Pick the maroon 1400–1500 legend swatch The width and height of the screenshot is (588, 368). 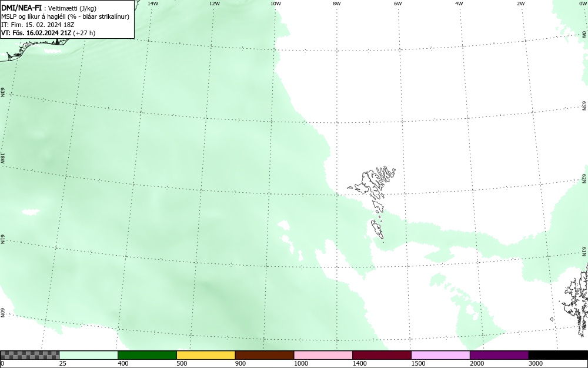pos(382,355)
